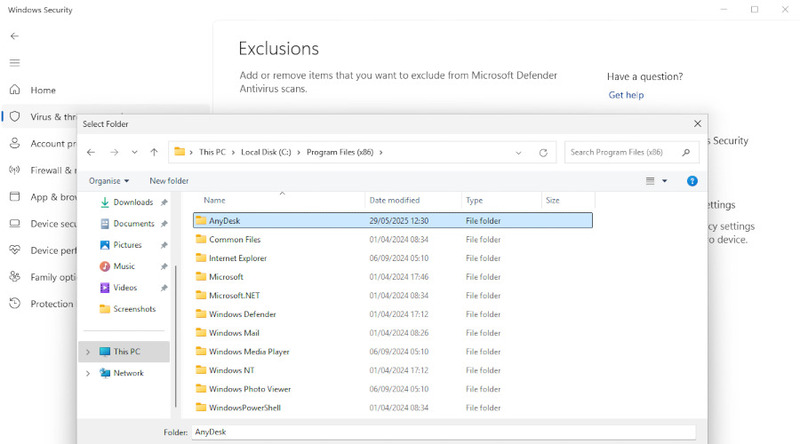This screenshot has height=444, width=800.
Task: Click the Get help link
Action: (626, 95)
